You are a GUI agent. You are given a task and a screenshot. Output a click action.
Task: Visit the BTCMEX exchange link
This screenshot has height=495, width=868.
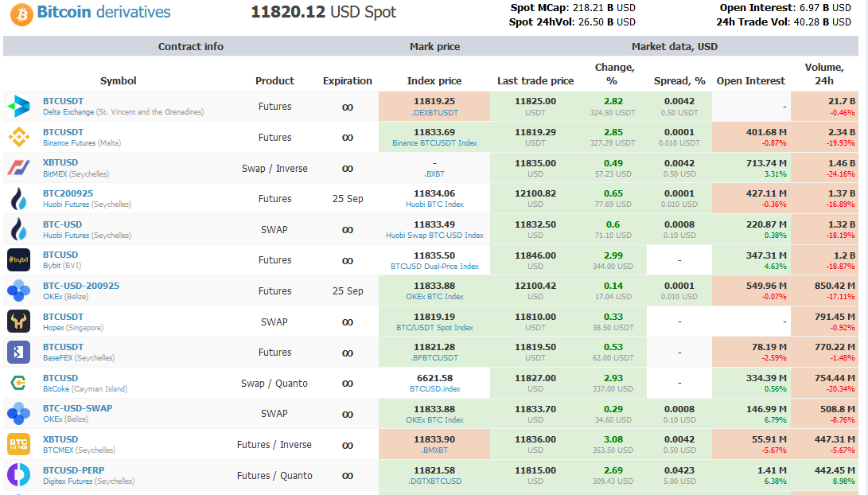[58, 450]
